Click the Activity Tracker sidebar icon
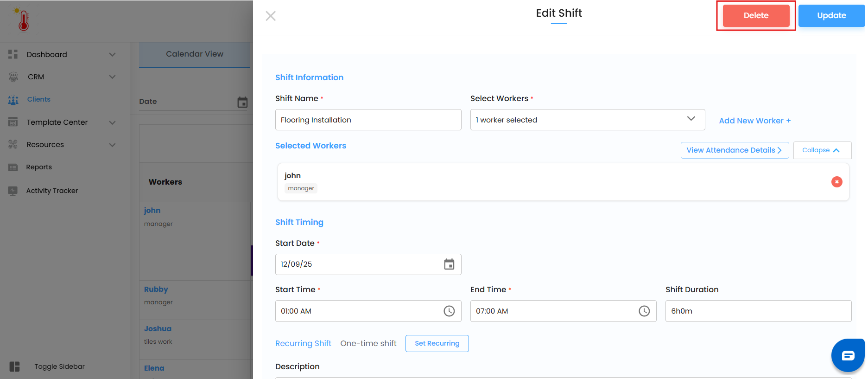 tap(13, 191)
